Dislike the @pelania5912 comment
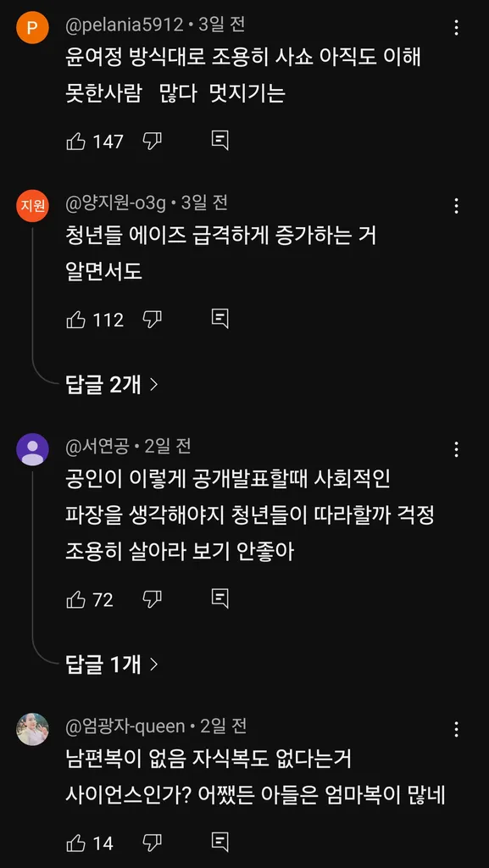The width and height of the screenshot is (489, 868). [152, 142]
